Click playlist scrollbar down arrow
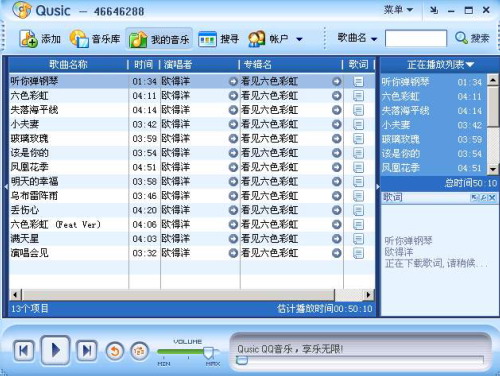The width and height of the screenshot is (500, 376). point(493,169)
